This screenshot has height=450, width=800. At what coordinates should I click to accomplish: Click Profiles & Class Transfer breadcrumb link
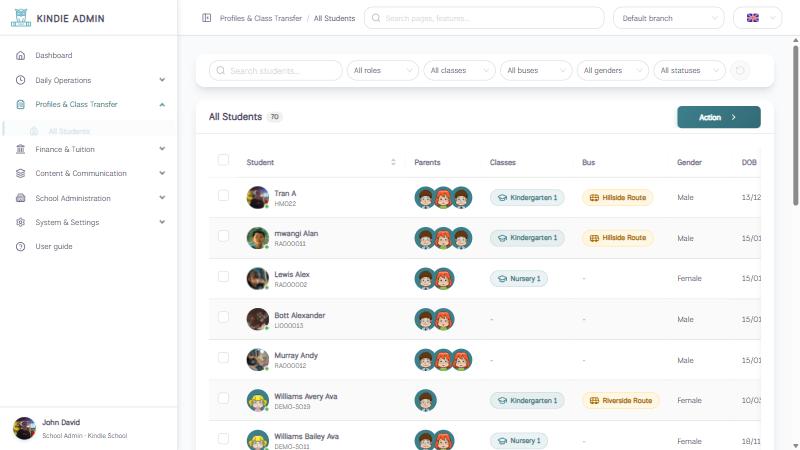point(261,18)
